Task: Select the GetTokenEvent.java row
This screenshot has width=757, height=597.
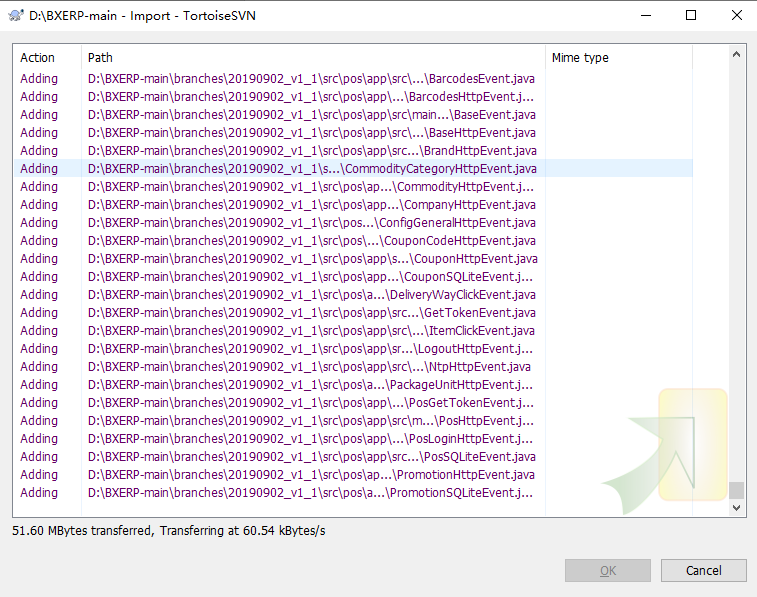Action: (x=353, y=313)
